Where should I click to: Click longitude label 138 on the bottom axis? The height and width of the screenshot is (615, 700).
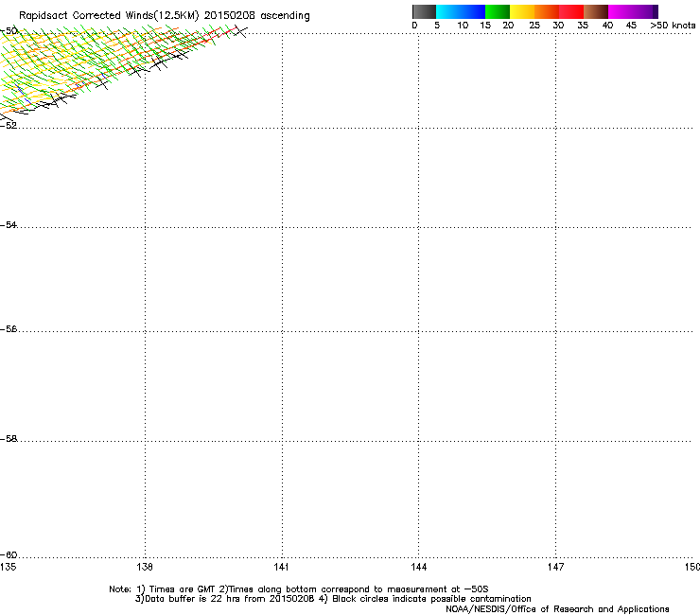[145, 567]
